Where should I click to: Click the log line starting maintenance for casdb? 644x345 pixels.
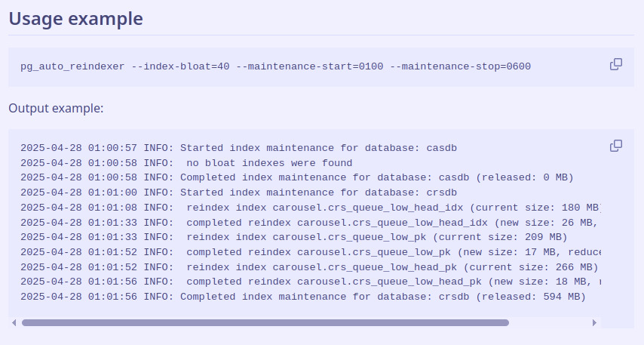[318, 148]
